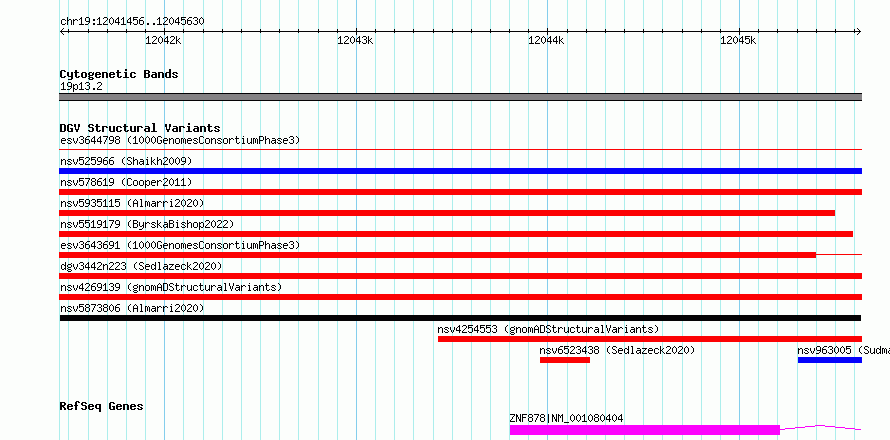890x440 pixels.
Task: Click ZNF878|NM_001080404 gene label
Action: pos(566,418)
